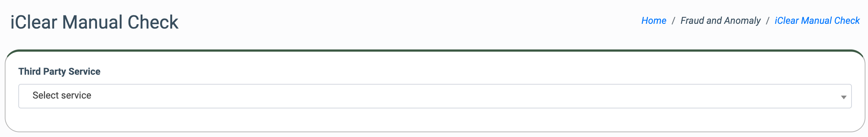The image size is (868, 137).
Task: Select Fraud and Anomaly breadcrumb item
Action: [720, 21]
